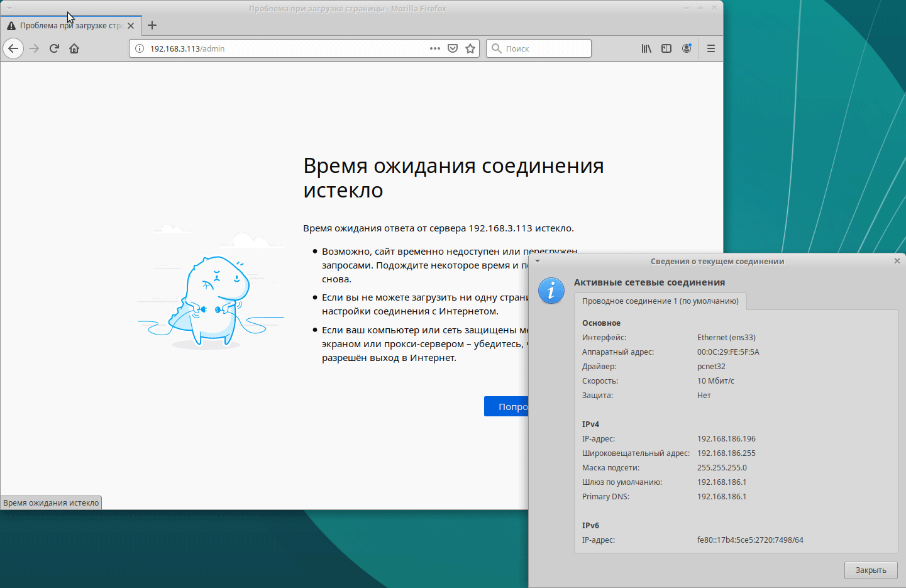Click the forward navigation arrow
906x588 pixels.
[34, 48]
